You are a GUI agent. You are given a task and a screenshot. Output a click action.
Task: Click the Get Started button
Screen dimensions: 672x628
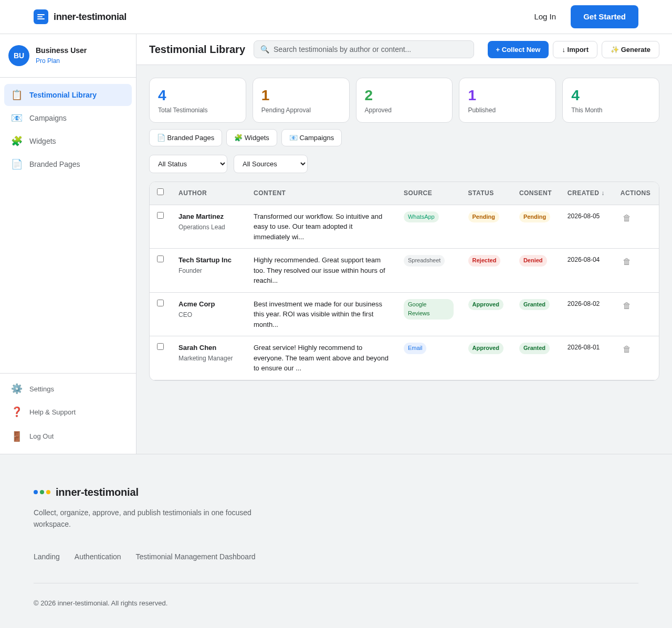tap(604, 17)
